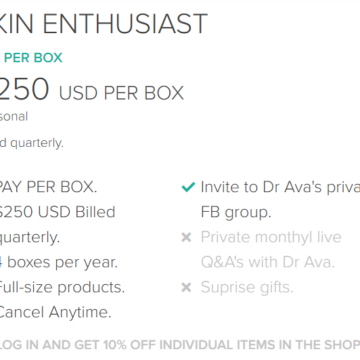Click the word quarterly in the feature list
Viewport: 360px width, 360px height.
pos(30,238)
